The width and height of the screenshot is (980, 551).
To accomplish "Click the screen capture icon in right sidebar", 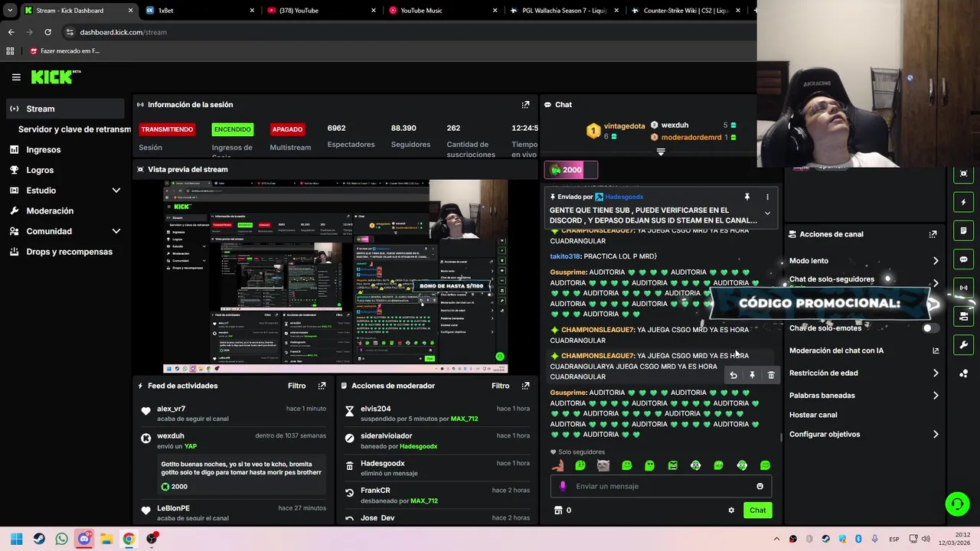I will coord(964,174).
